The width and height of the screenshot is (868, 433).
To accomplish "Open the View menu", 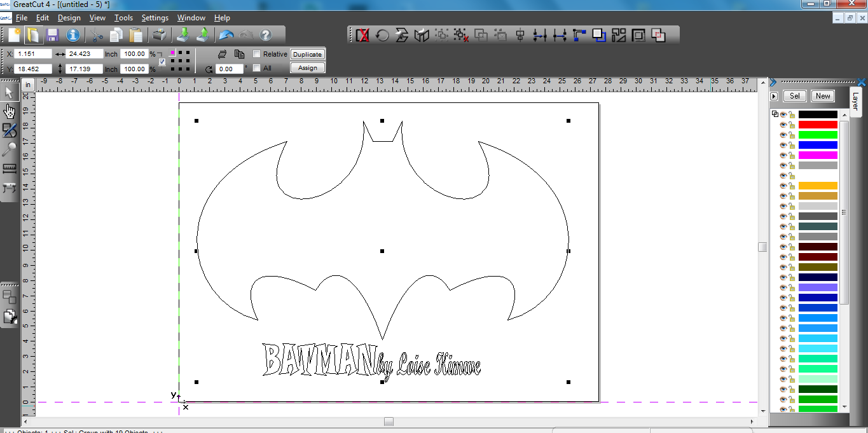I will (97, 18).
